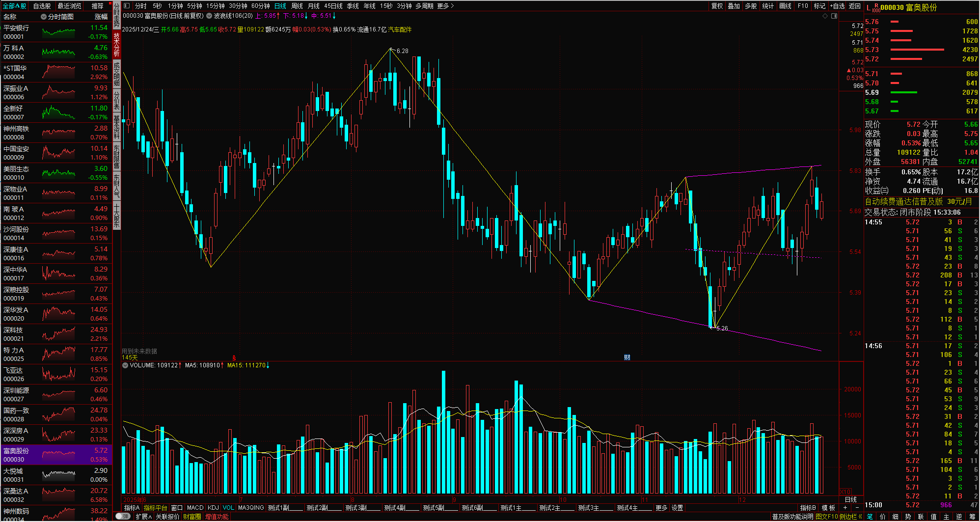The height and width of the screenshot is (522, 980).
Task: Click the 汽车配件 sector label
Action: 400,29
